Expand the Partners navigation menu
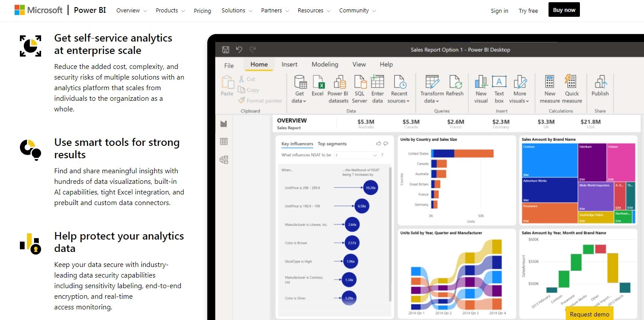The height and width of the screenshot is (320, 644). pyautogui.click(x=275, y=11)
